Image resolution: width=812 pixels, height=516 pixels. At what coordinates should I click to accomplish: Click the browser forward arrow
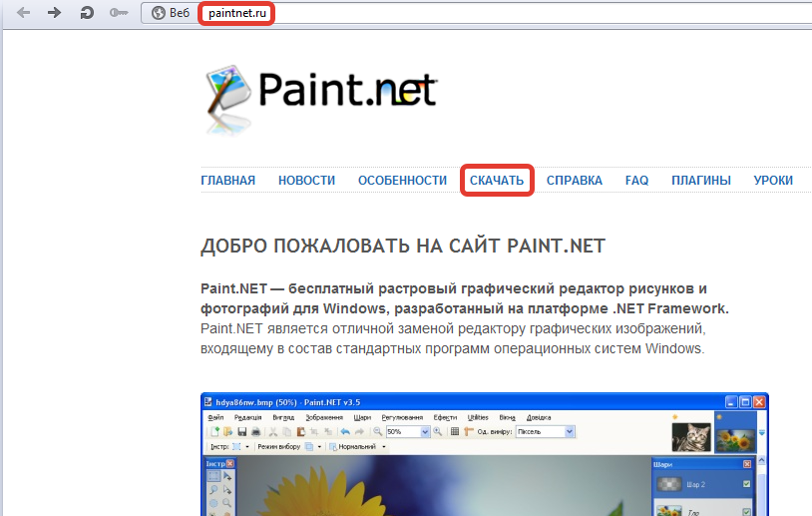pos(55,13)
